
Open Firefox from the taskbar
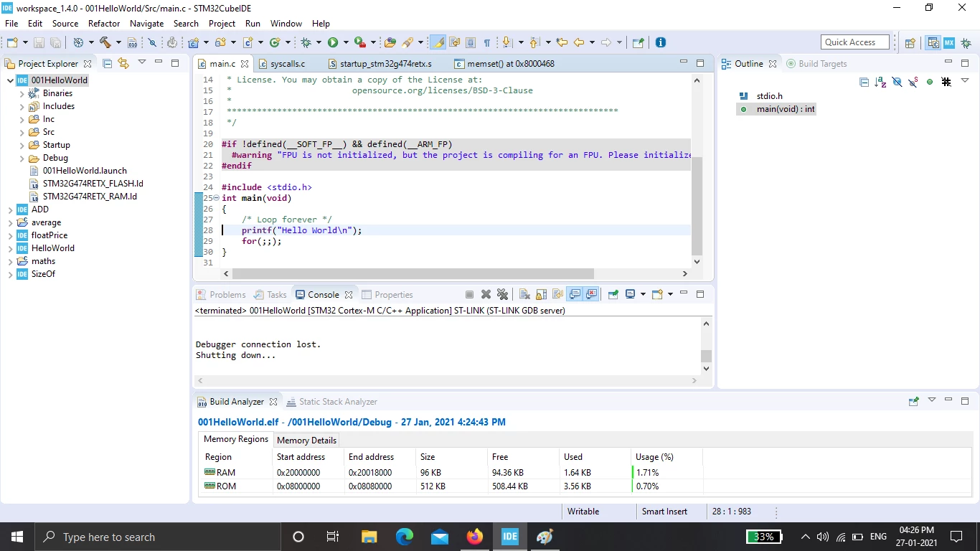point(475,537)
